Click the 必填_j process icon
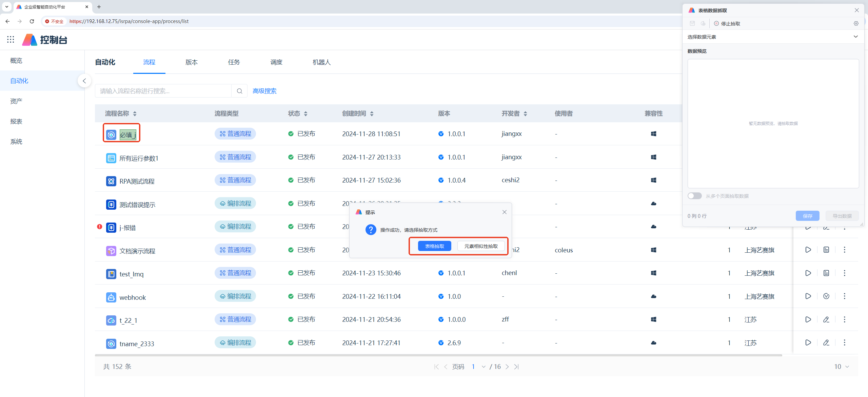 [x=111, y=135]
